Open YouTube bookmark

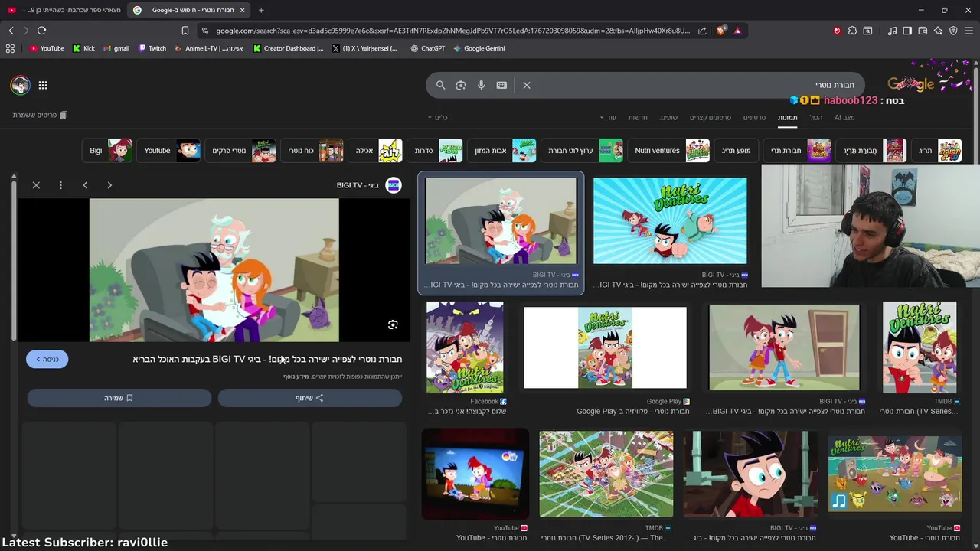tap(47, 48)
